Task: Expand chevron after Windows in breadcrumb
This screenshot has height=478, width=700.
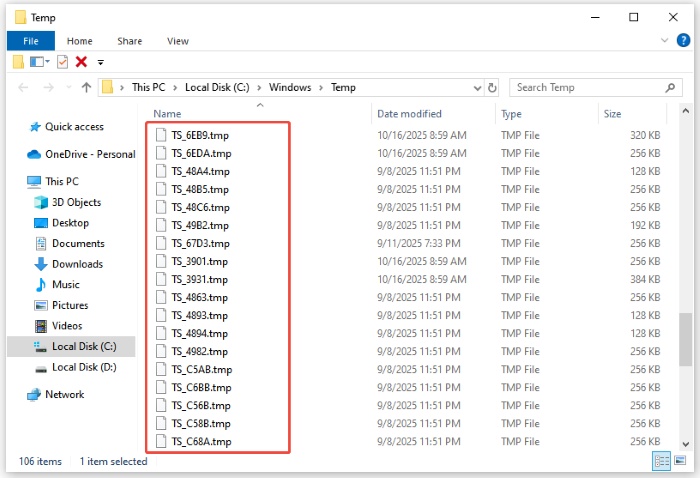Action: 321,88
